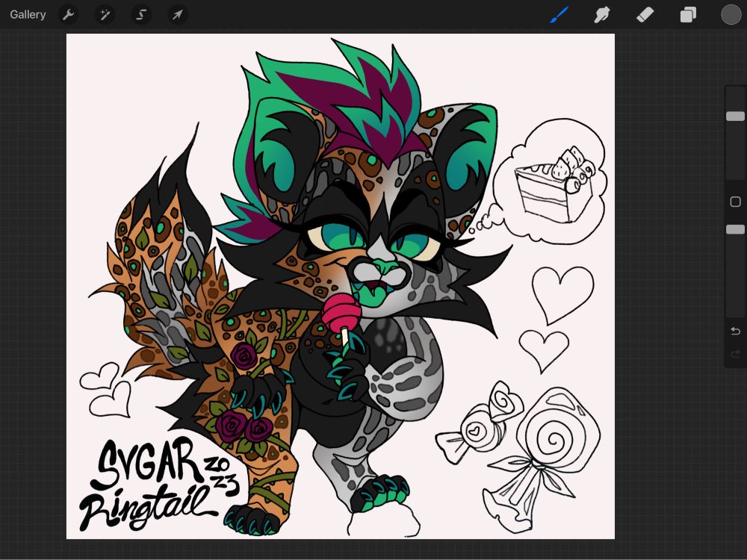Select the Eraser tool
747x560 pixels.
(645, 15)
